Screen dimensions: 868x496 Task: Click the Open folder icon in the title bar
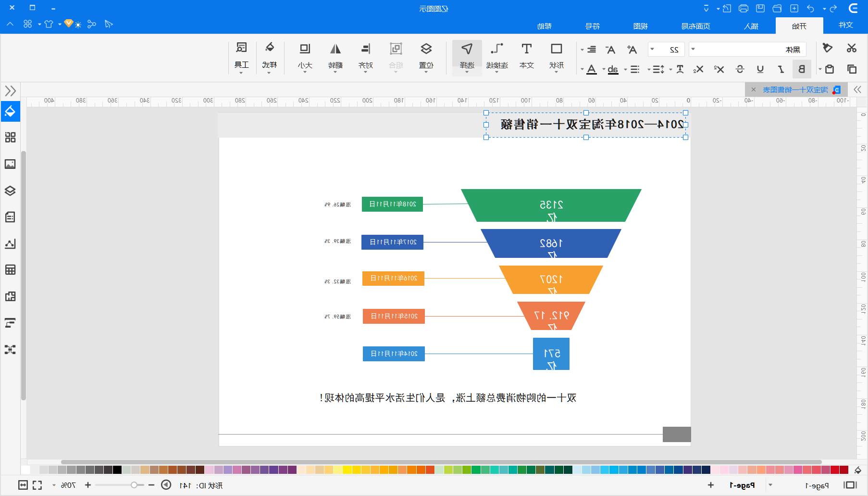pos(777,8)
